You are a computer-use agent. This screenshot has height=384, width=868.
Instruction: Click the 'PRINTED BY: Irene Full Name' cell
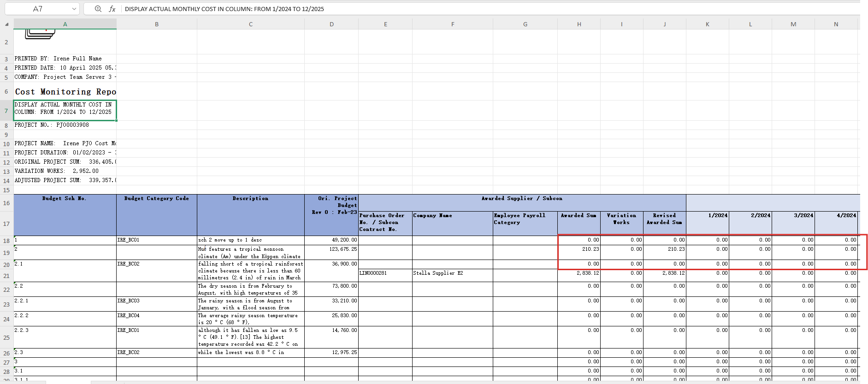click(65, 59)
